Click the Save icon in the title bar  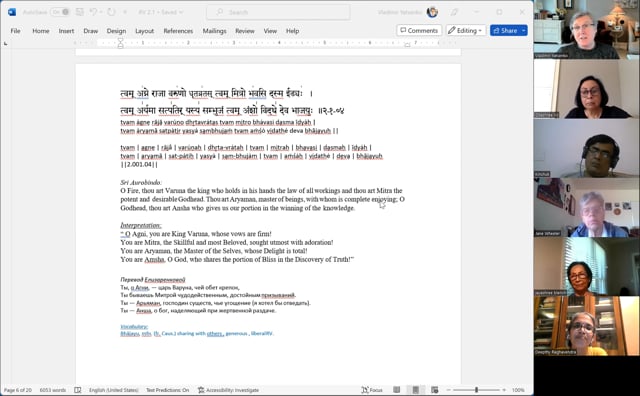80,12
